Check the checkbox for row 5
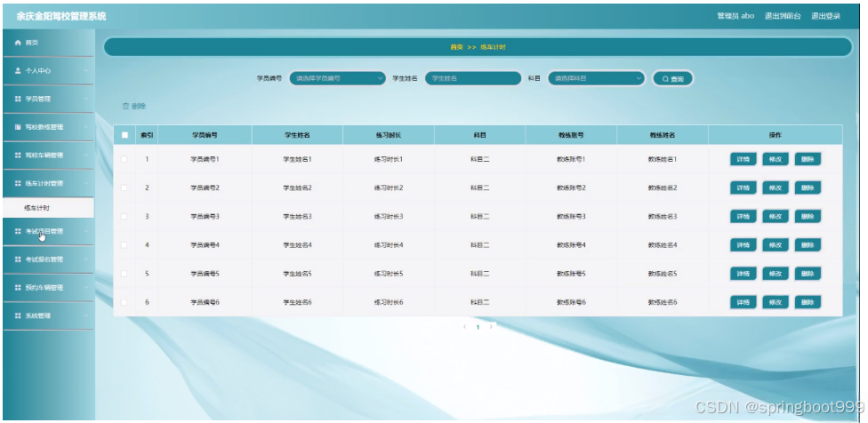 point(124,274)
